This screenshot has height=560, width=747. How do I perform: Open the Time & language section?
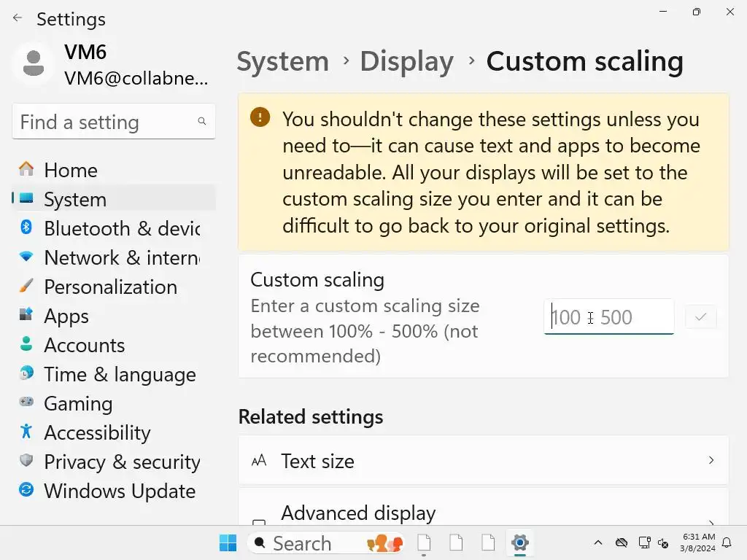tap(120, 374)
